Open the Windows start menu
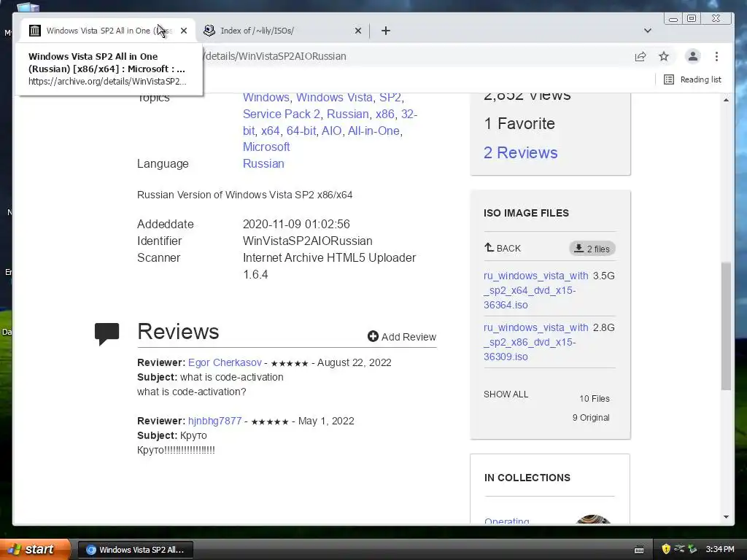 [x=34, y=549]
